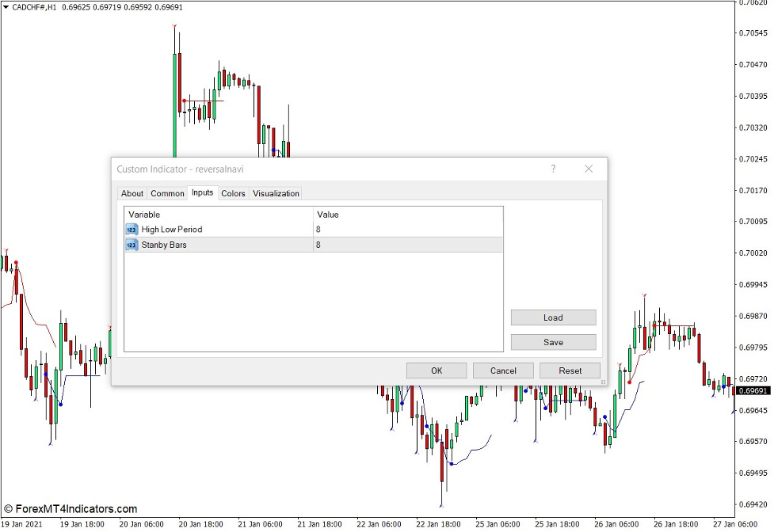Click the 21 Jan 06:00 time axis label
Screen dimensions: 774x532
coord(260,524)
